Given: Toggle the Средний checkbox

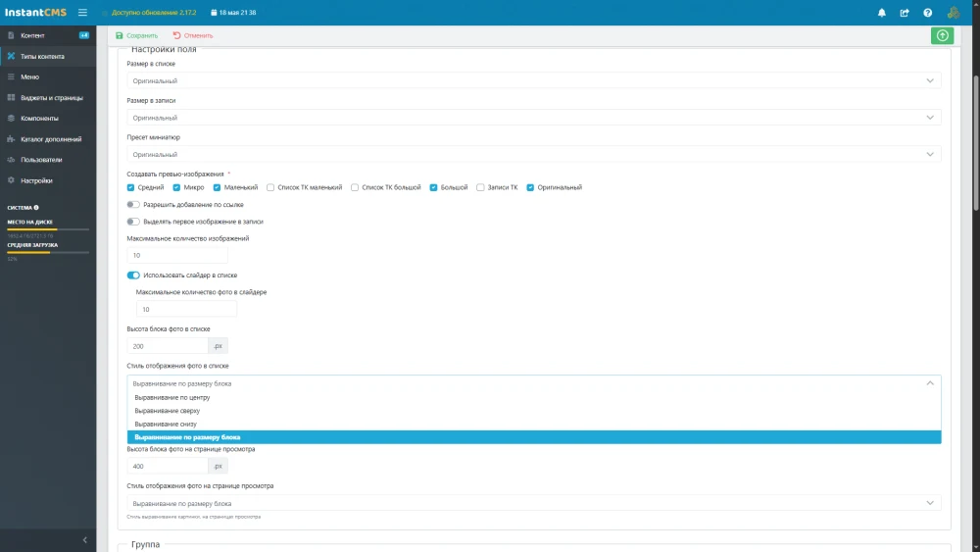Looking at the screenshot, I should pos(130,187).
